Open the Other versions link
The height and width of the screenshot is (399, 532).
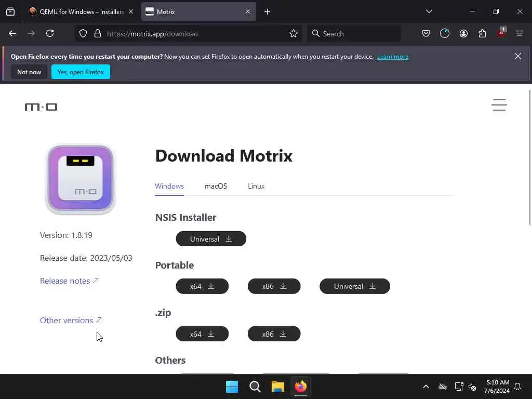[x=71, y=320]
